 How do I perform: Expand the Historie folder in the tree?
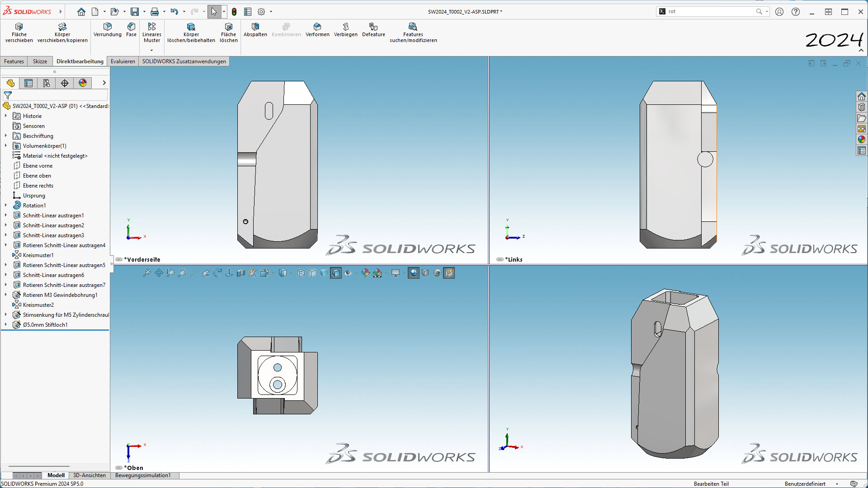(x=6, y=116)
